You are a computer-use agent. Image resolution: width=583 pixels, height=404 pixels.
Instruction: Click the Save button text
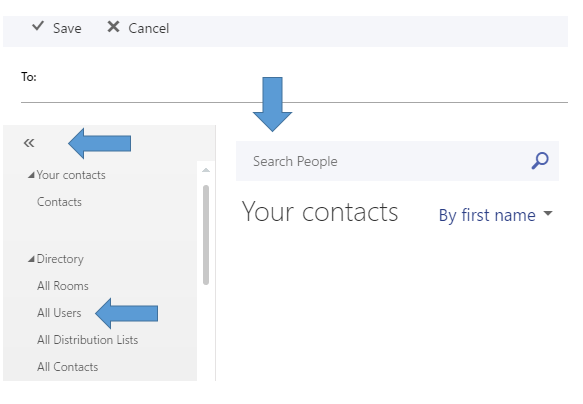(67, 28)
